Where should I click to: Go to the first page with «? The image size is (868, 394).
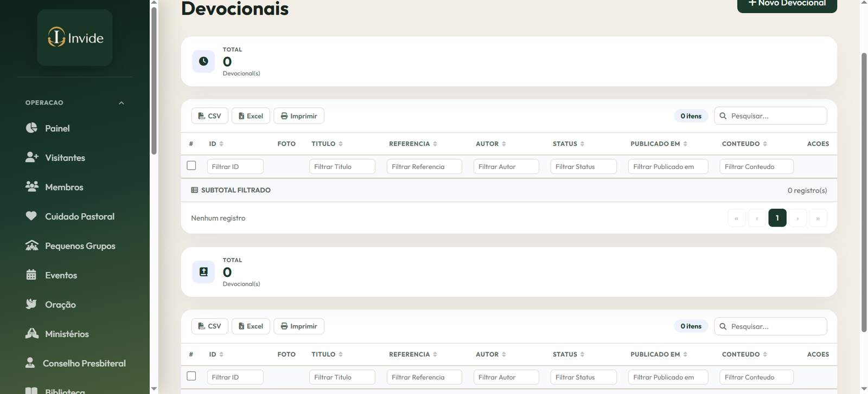tap(737, 218)
